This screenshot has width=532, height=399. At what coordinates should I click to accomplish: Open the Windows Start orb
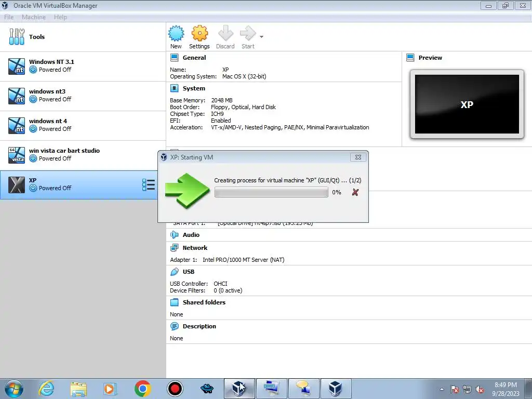14,389
